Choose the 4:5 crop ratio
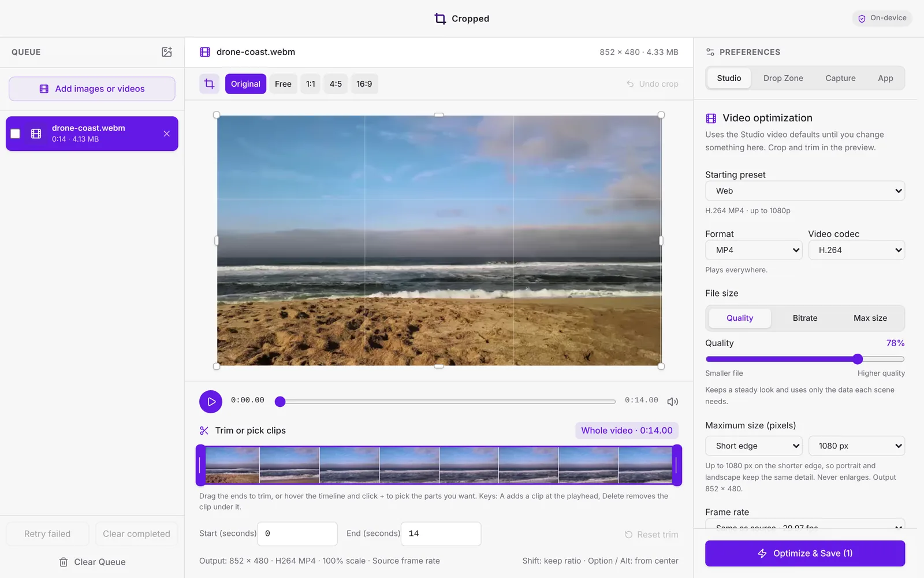 point(336,84)
